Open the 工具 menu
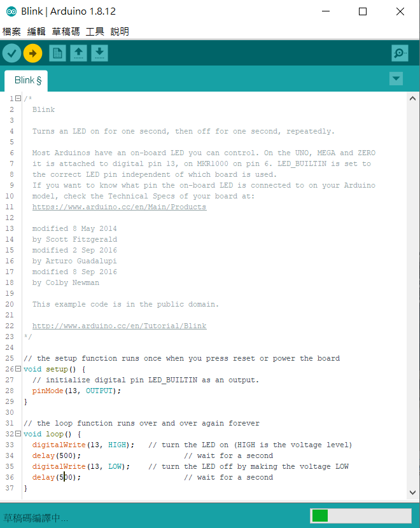The image size is (420, 528). tap(95, 31)
